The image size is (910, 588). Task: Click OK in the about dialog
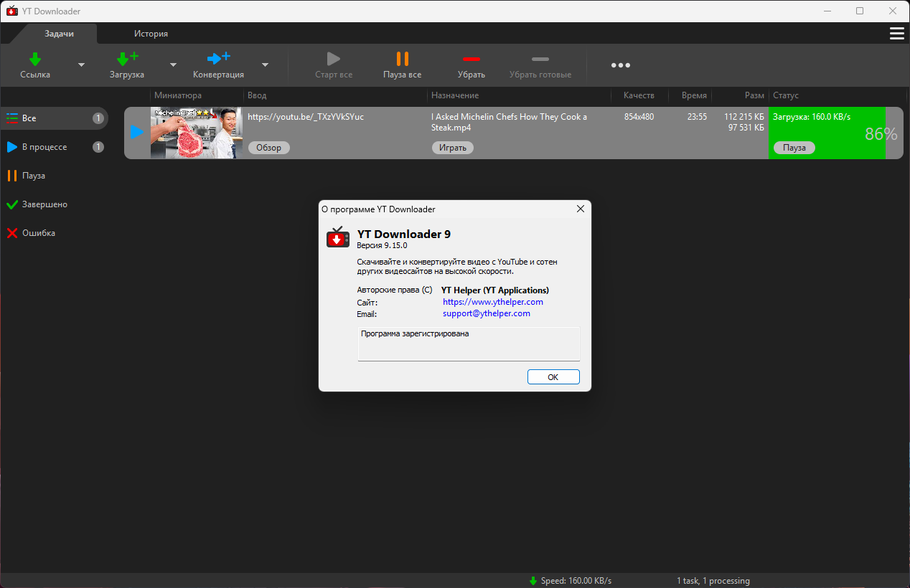coord(553,377)
